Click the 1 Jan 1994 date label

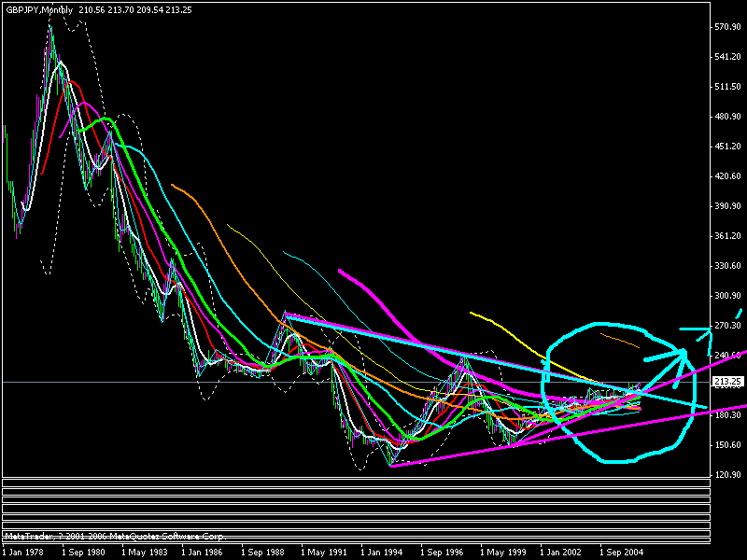383,552
